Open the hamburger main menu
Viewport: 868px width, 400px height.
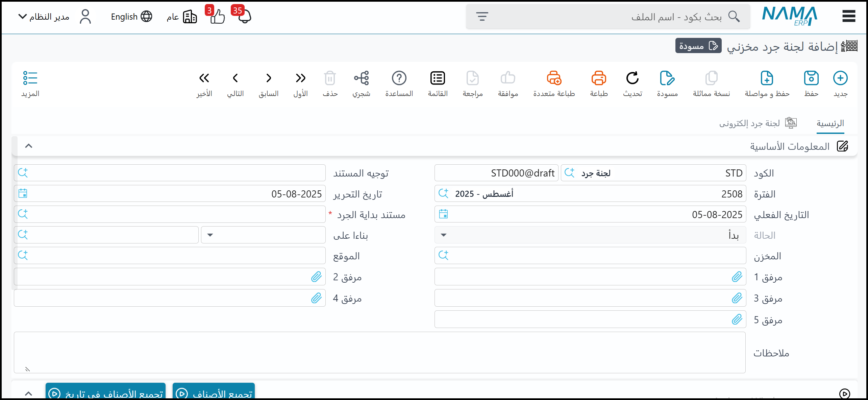[x=848, y=16]
